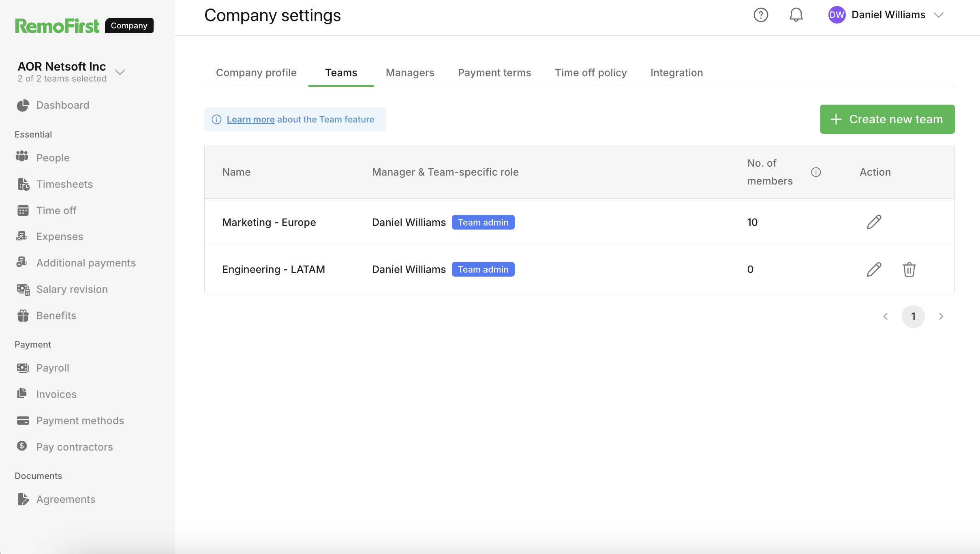Go to the previous page arrow
This screenshot has width=980, height=554.
886,316
